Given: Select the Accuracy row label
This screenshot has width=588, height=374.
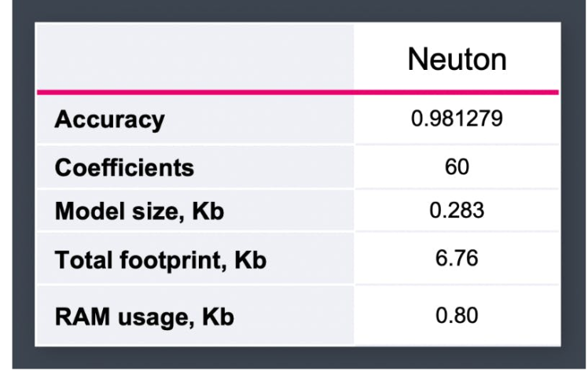Looking at the screenshot, I should point(109,120).
